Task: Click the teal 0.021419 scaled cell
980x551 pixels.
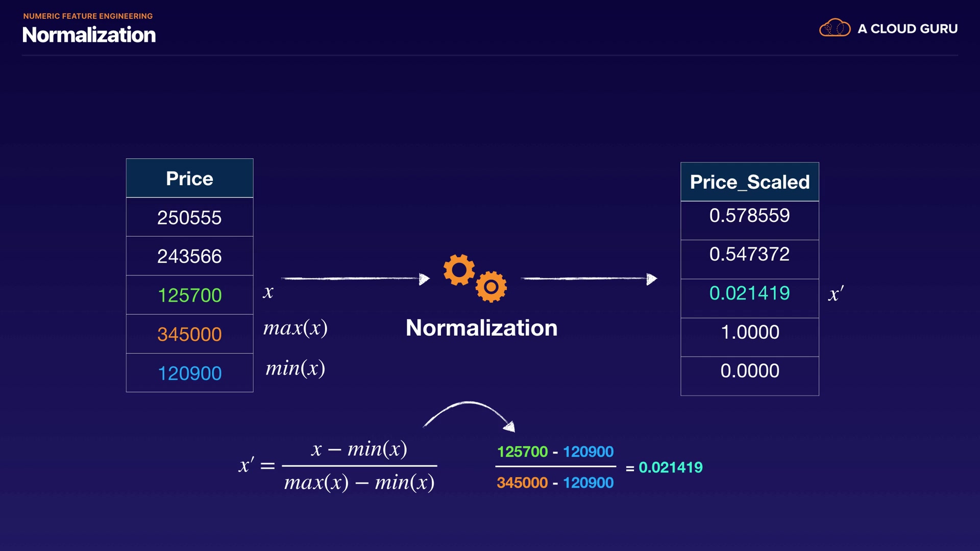Action: pos(749,293)
